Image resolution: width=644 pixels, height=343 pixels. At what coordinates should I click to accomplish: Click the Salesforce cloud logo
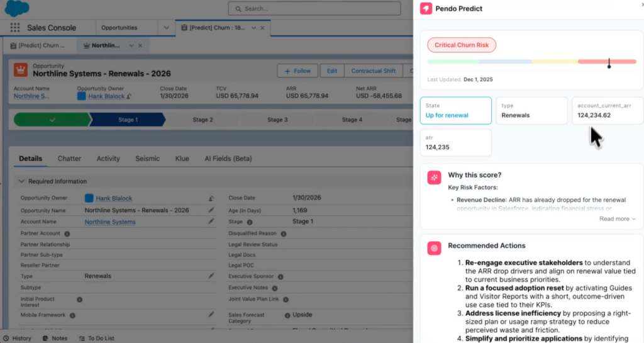(x=17, y=8)
